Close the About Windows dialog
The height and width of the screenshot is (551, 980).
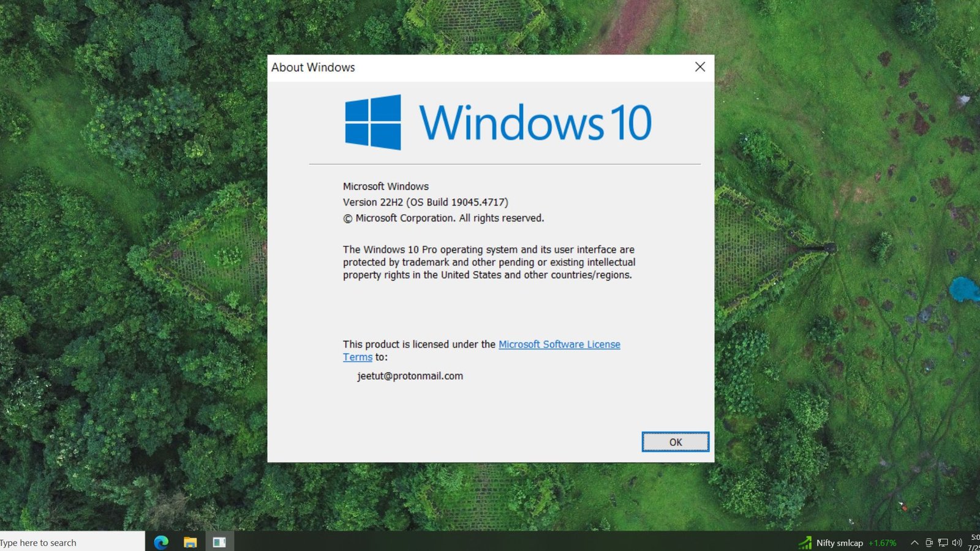point(700,67)
